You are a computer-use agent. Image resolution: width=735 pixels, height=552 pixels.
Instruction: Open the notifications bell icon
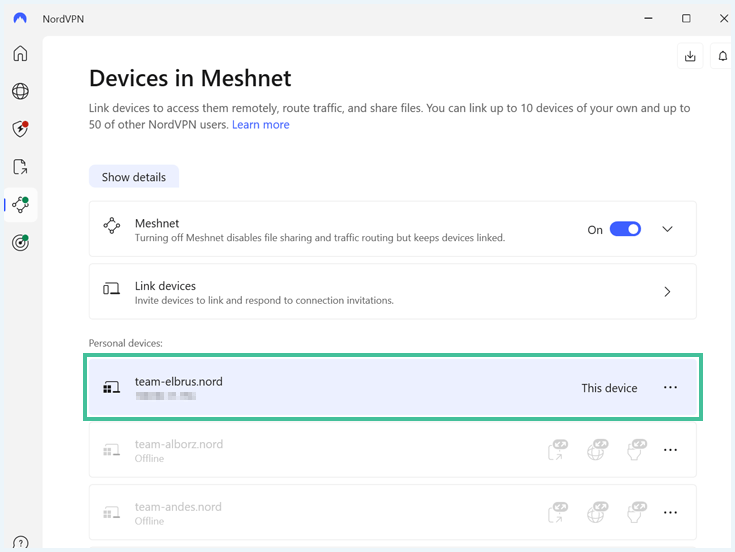[x=723, y=56]
